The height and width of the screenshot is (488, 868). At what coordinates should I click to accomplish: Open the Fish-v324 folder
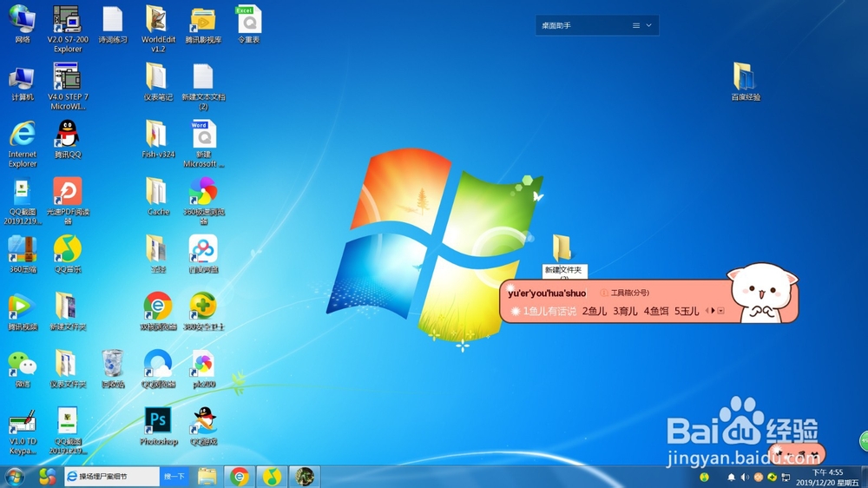point(158,140)
